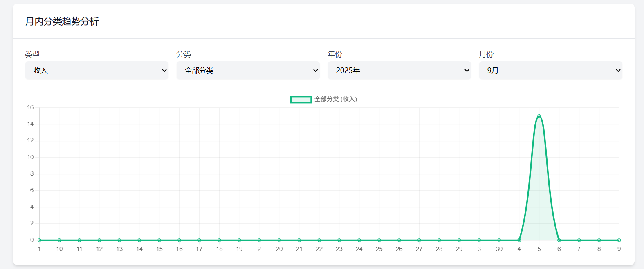This screenshot has height=269, width=644.
Task: Select the data point for day 12
Action: point(99,240)
